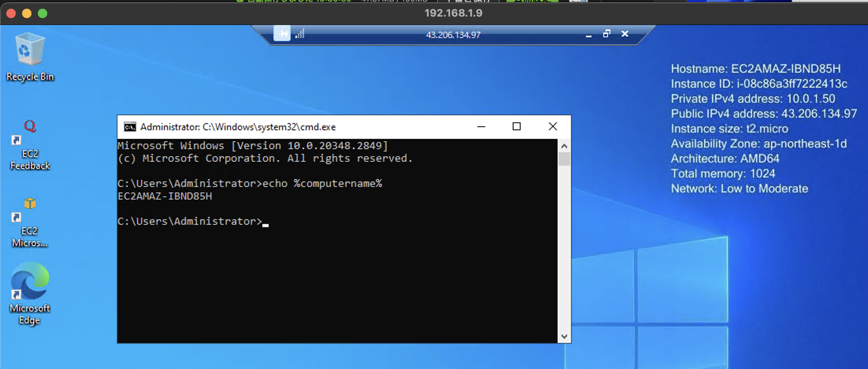Screen dimensions: 868x369
Task: Click the scroll up arrow in the cmd scrollbar
Action: [x=565, y=145]
